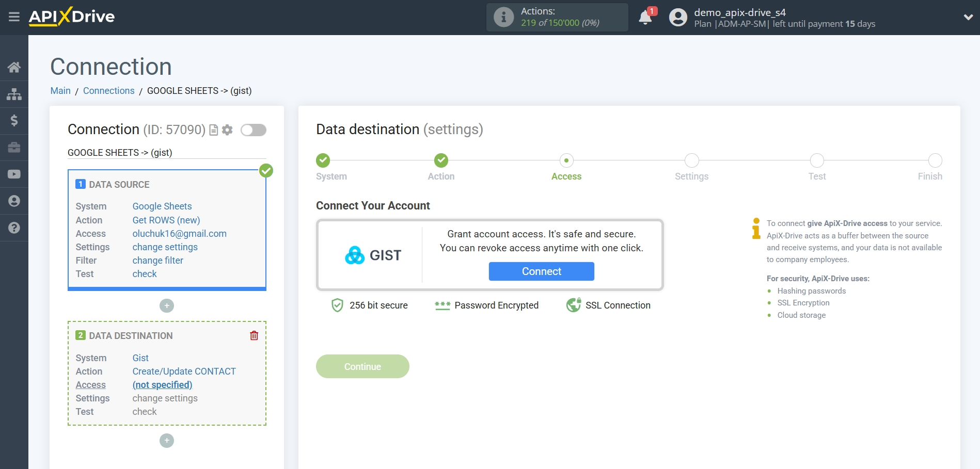Open the Main breadcrumb

60,90
